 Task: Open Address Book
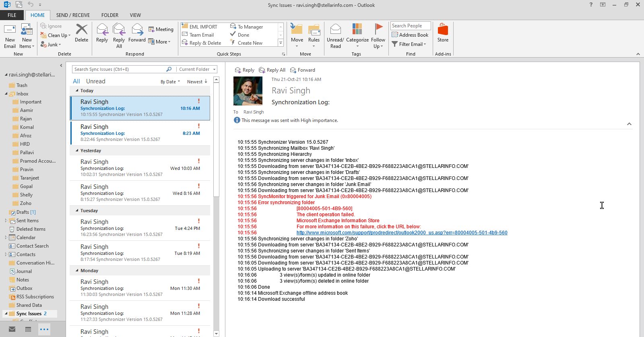tap(410, 35)
